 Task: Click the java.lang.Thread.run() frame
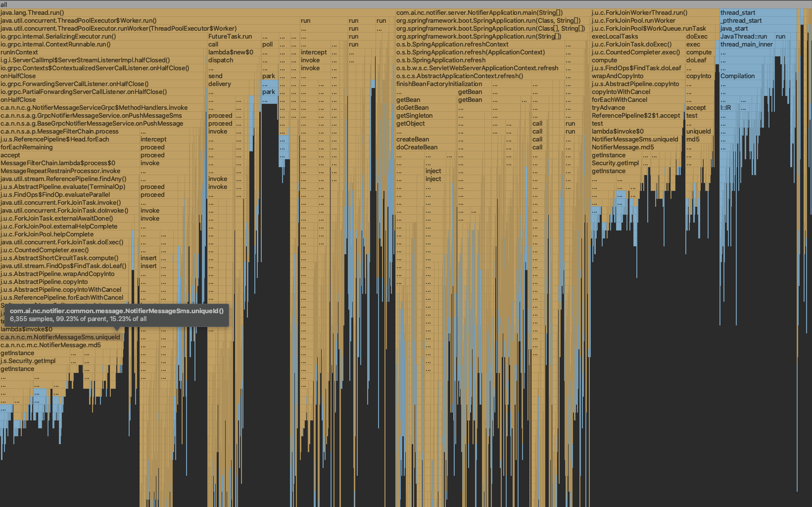coord(197,12)
